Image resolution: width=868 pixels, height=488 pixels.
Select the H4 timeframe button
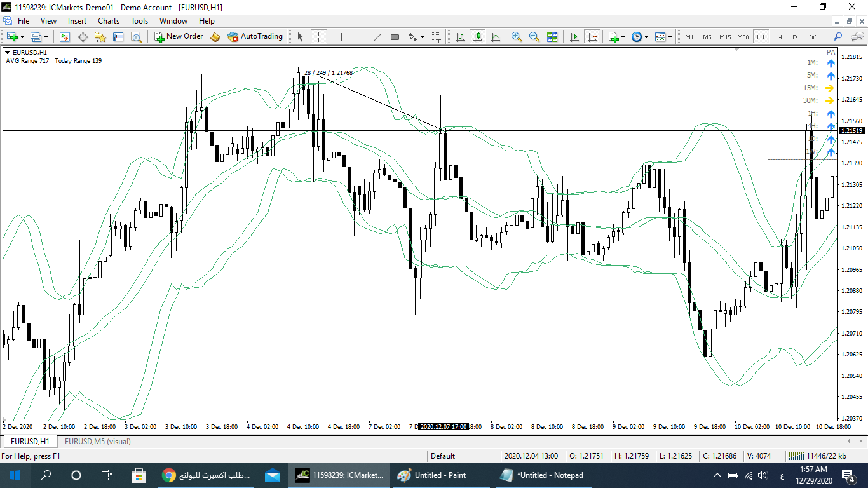point(778,37)
